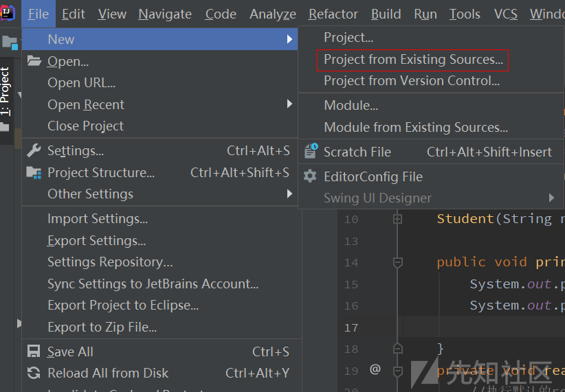The image size is (565, 392).
Task: Select Project from Existing Sources
Action: click(x=413, y=60)
